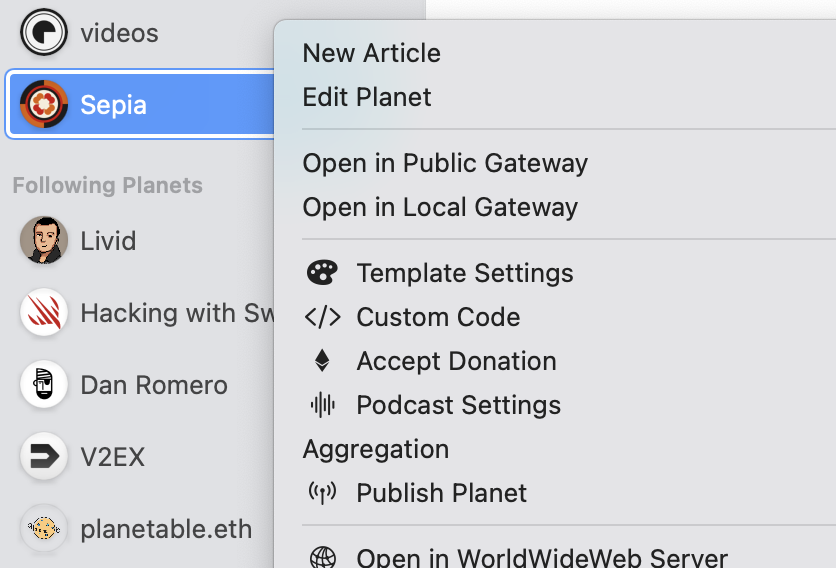Click the globe icon for WorldWideWeb Server

point(323,557)
